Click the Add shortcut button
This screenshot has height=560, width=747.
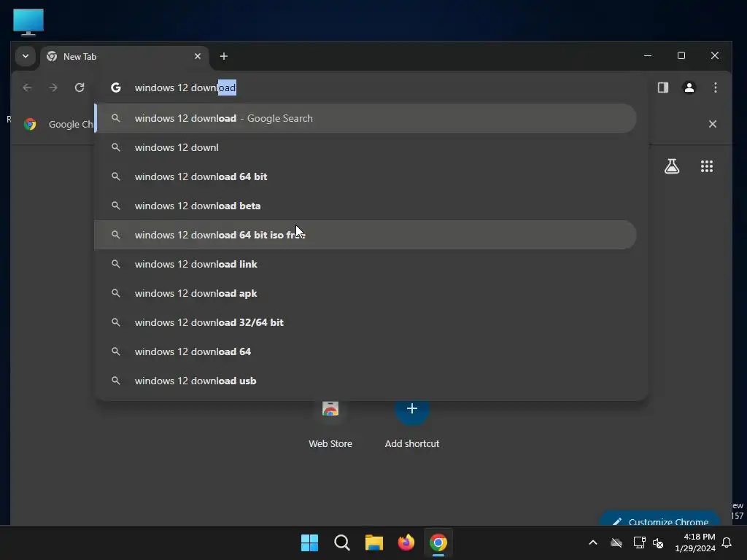pyautogui.click(x=412, y=424)
